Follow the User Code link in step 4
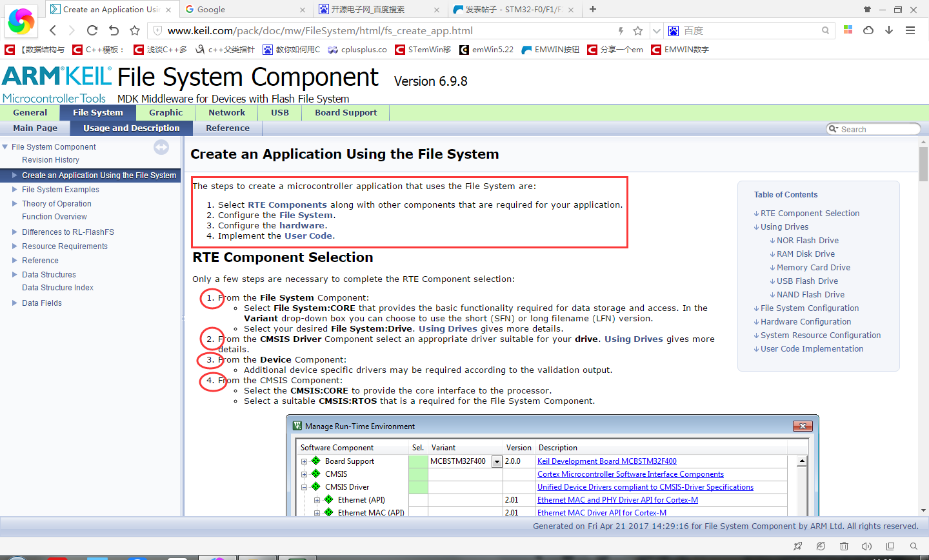This screenshot has height=560, width=929. pos(308,236)
